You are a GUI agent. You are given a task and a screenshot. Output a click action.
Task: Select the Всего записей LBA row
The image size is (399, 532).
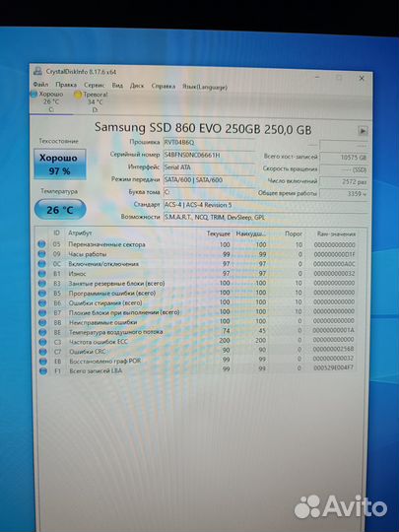pyautogui.click(x=197, y=369)
